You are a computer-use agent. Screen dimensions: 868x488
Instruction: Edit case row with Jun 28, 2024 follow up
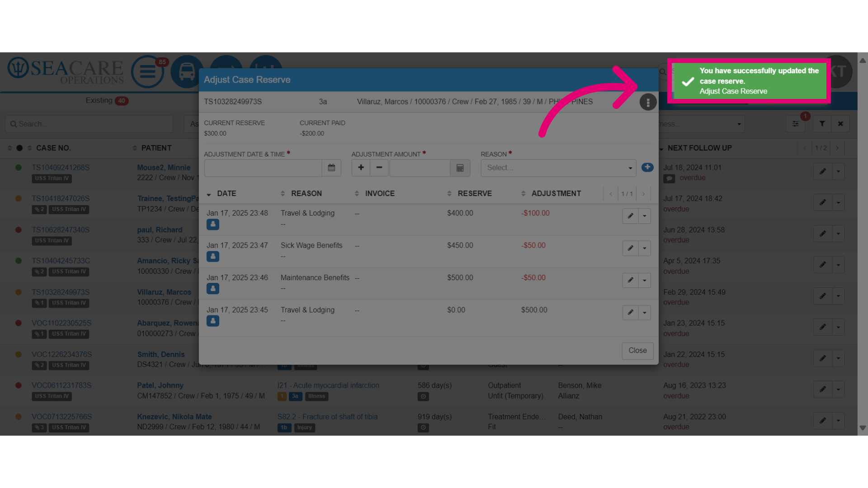(823, 234)
